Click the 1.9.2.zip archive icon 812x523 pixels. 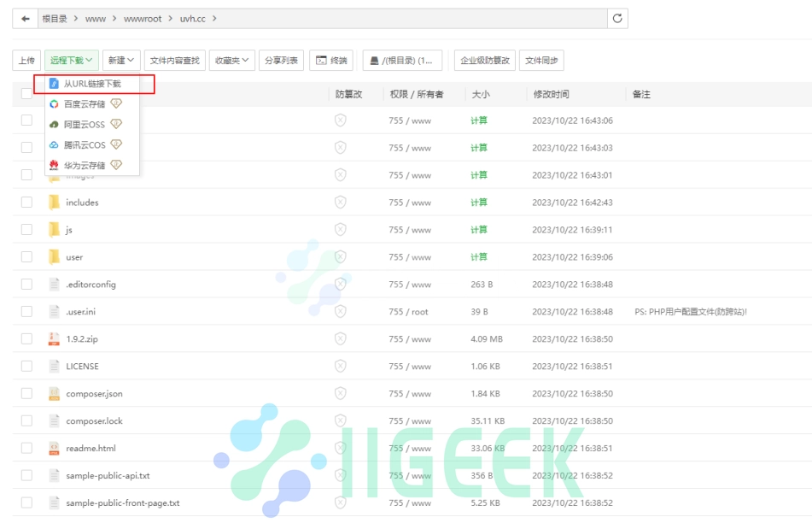click(x=54, y=339)
